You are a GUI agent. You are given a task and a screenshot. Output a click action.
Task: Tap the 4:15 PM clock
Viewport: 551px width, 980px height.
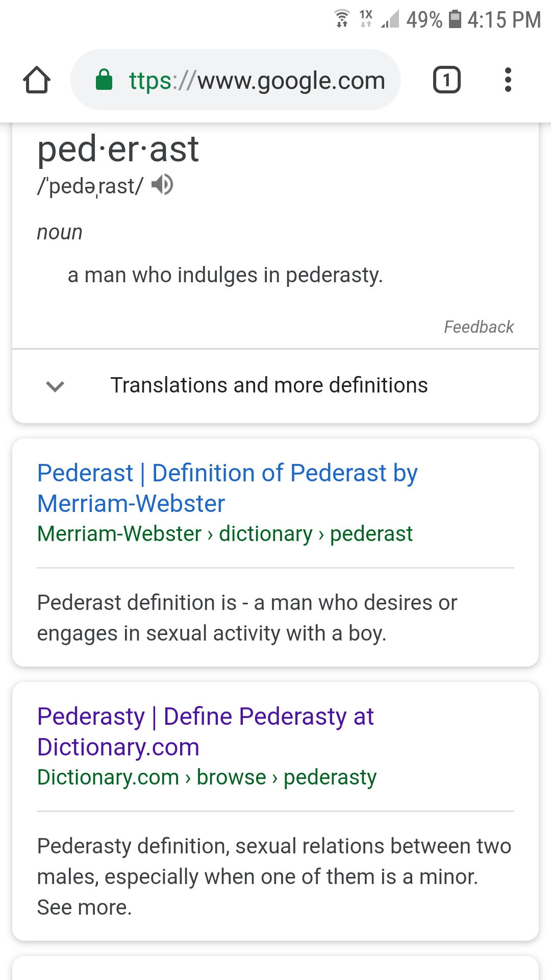[x=504, y=20]
